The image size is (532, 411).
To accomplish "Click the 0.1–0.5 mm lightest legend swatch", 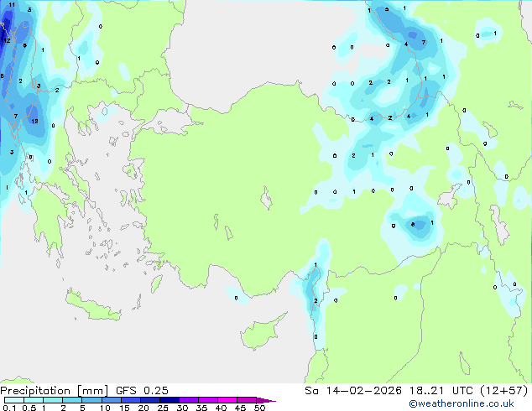I will (x=14, y=400).
